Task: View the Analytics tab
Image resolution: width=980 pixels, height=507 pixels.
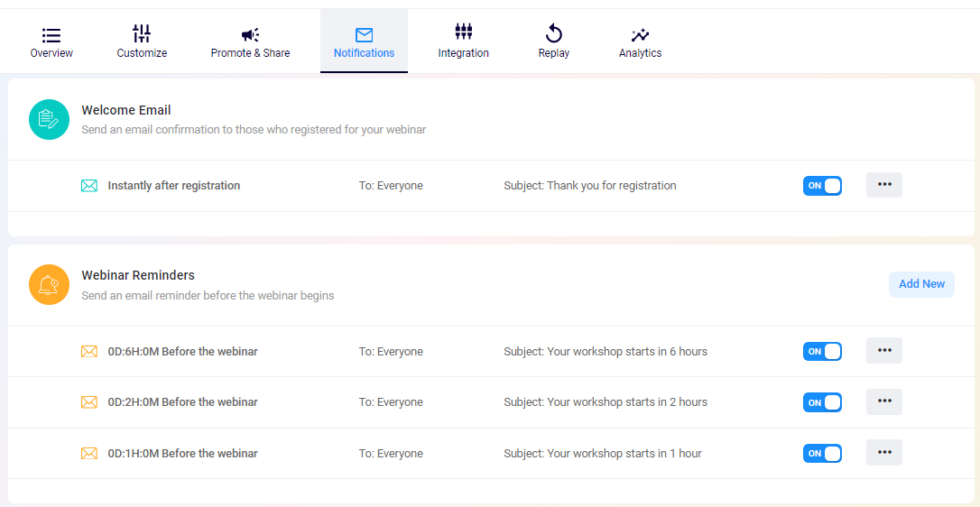Action: point(640,42)
